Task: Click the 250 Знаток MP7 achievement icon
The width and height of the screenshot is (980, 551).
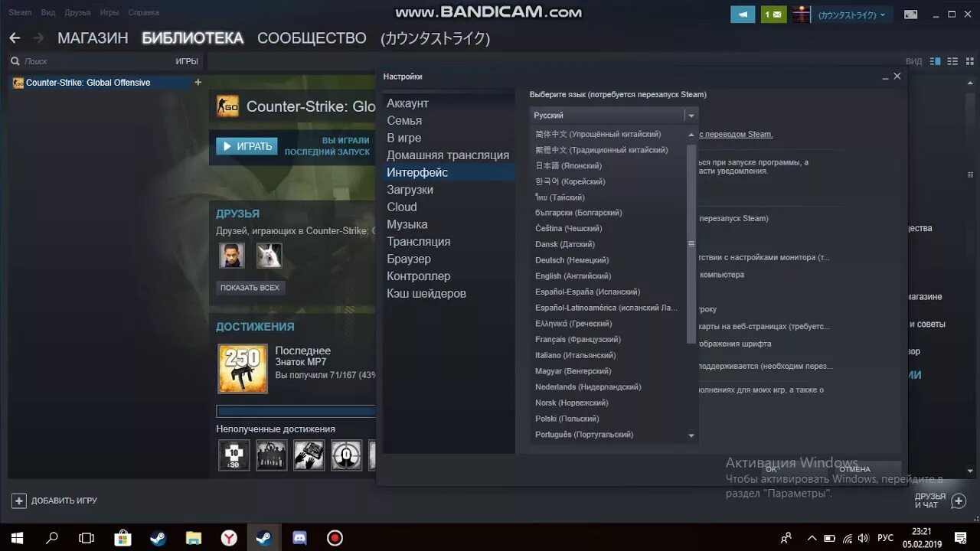Action: click(x=243, y=368)
